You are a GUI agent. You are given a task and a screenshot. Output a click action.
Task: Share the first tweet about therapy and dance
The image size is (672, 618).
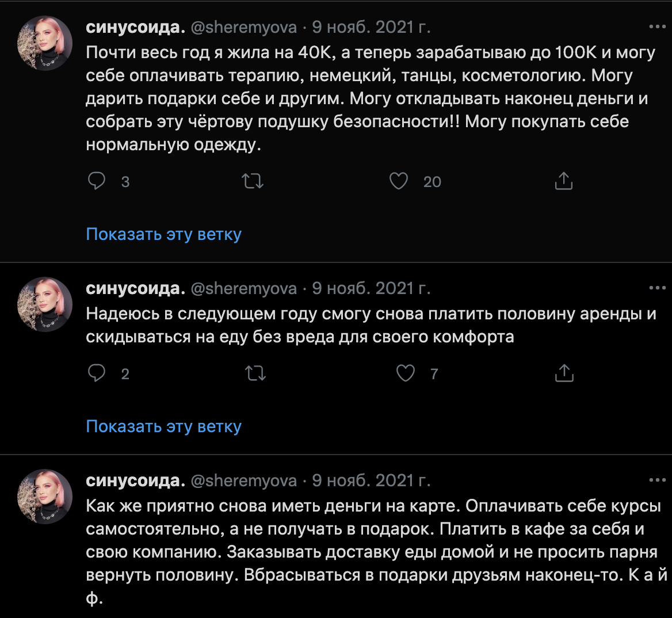[563, 181]
